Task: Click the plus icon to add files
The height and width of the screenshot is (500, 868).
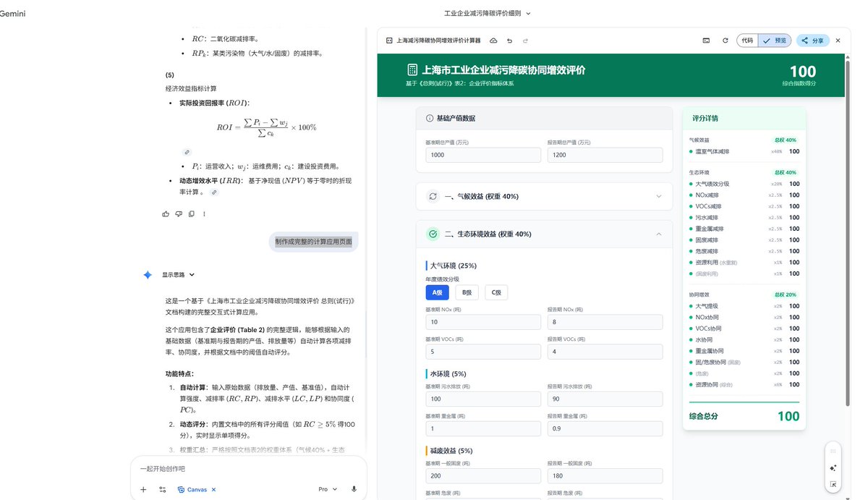Action: coord(143,489)
